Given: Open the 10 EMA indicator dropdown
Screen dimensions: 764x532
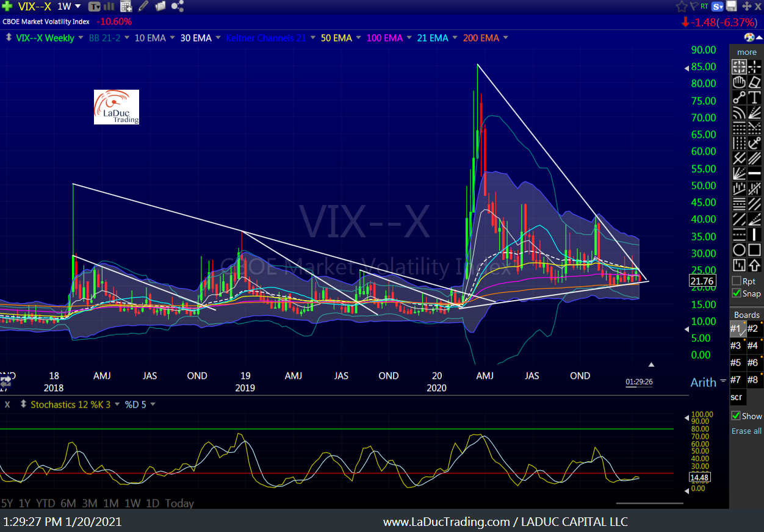Looking at the screenshot, I should pos(173,38).
